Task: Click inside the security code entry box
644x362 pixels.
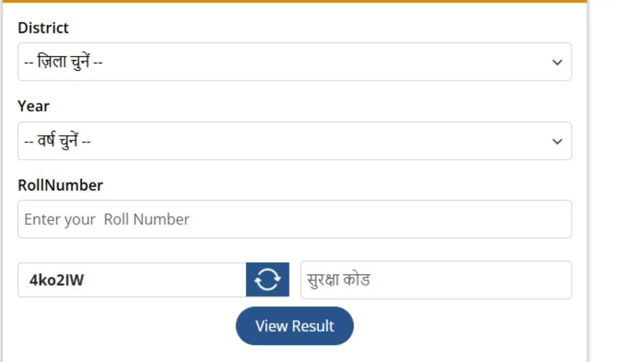Action: click(x=436, y=280)
